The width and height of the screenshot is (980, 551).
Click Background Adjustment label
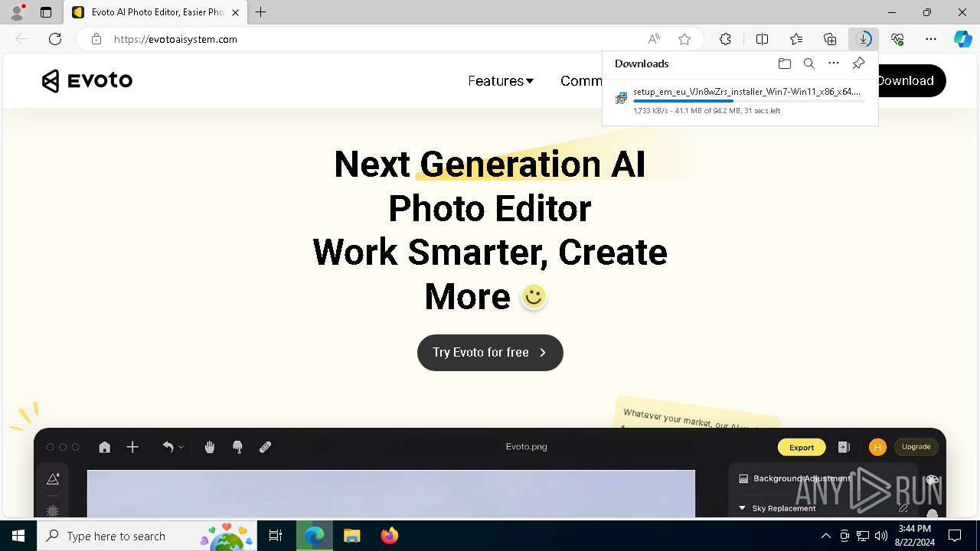pos(802,478)
